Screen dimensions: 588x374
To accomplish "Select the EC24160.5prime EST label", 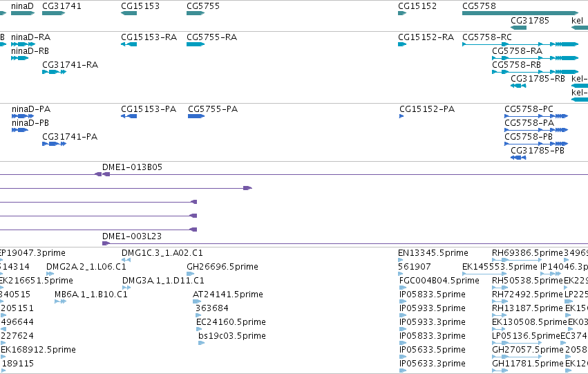I will pyautogui.click(x=231, y=322).
